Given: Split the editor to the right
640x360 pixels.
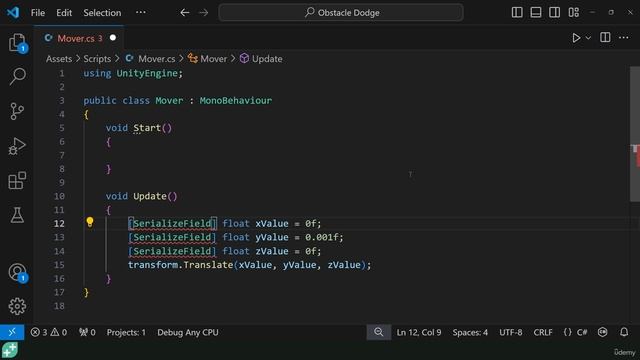Looking at the screenshot, I should [605, 38].
